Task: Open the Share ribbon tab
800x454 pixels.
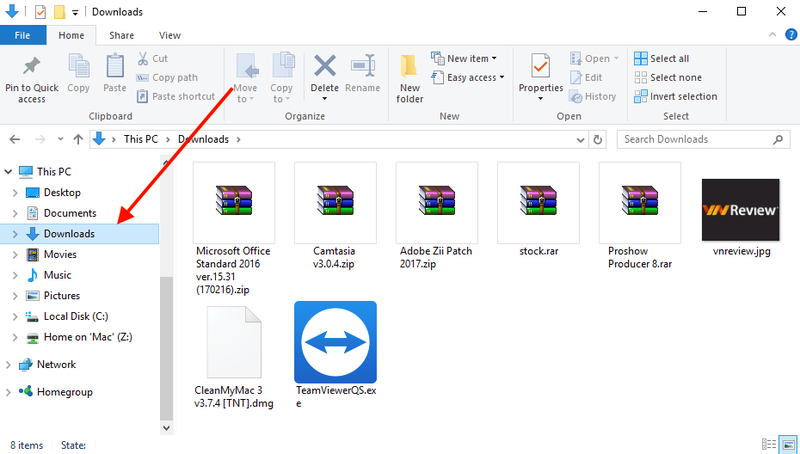Action: (122, 35)
